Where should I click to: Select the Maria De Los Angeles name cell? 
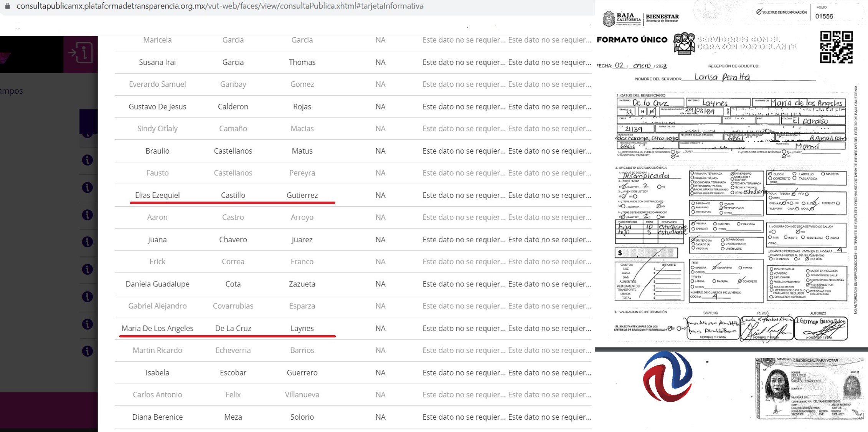[x=157, y=328]
